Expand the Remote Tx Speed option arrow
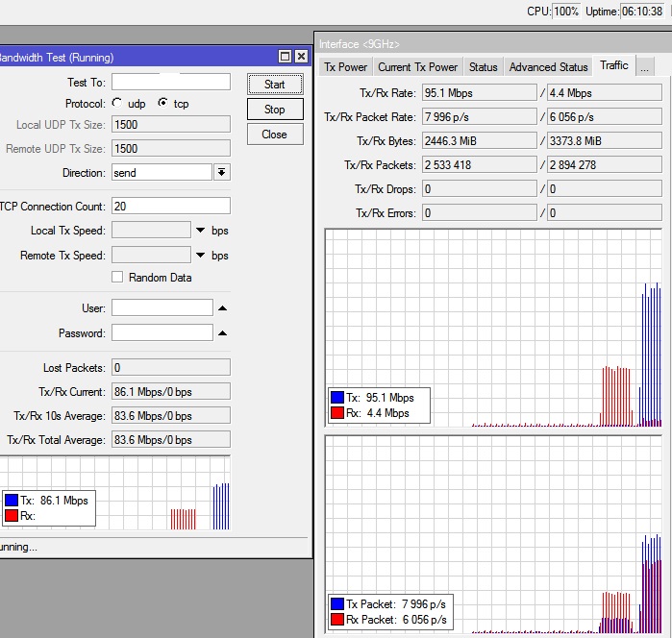Screen dimensions: 672x638 tap(200, 255)
